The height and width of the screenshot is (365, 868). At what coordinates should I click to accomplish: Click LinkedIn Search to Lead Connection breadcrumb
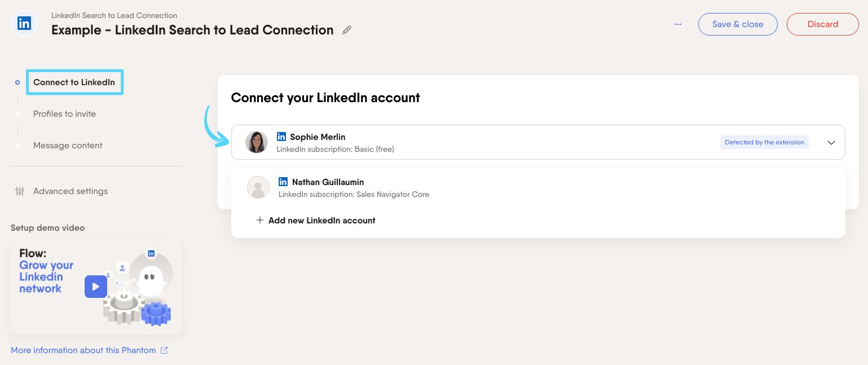pyautogui.click(x=114, y=15)
